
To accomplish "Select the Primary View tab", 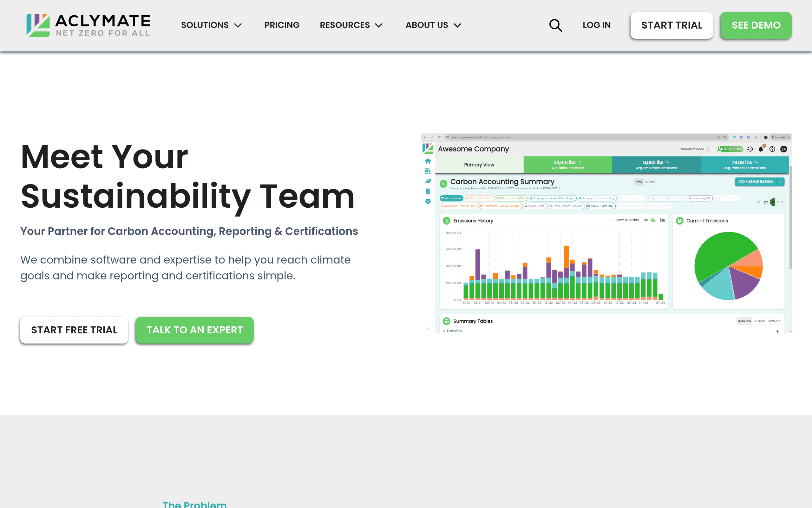I will 479,165.
